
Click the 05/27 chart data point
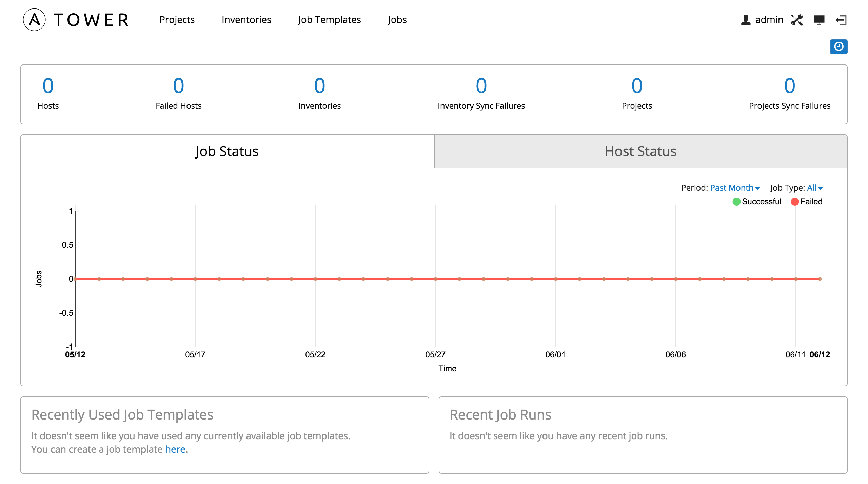pyautogui.click(x=436, y=279)
